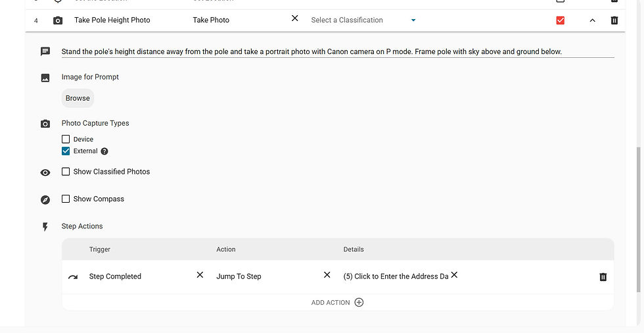Disable the External capture type
This screenshot has width=644, height=333.
tap(66, 151)
